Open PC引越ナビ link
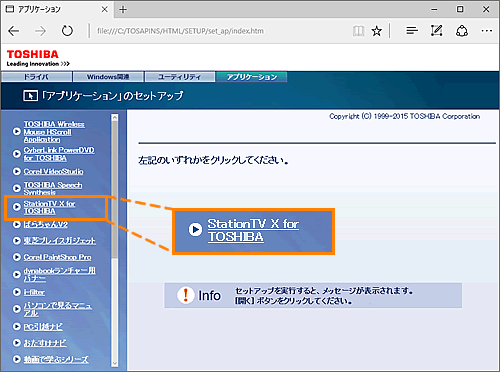This screenshot has height=372, width=500. [43, 327]
